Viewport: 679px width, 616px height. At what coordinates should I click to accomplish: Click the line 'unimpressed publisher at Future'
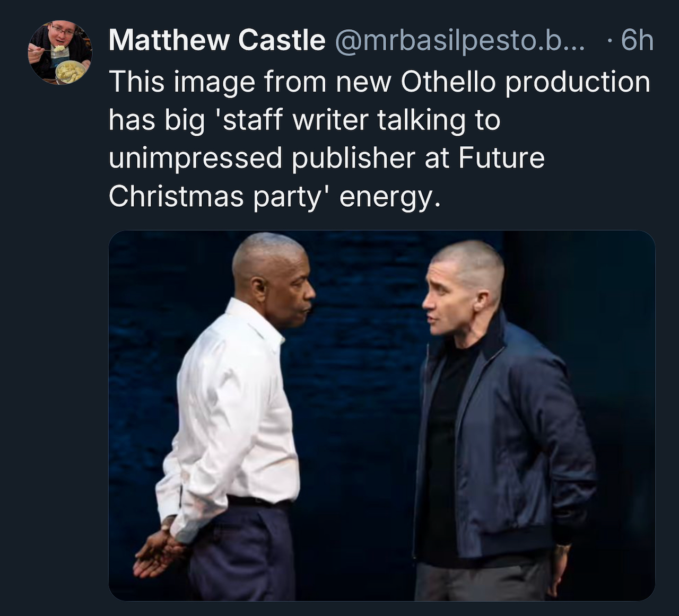[327, 158]
